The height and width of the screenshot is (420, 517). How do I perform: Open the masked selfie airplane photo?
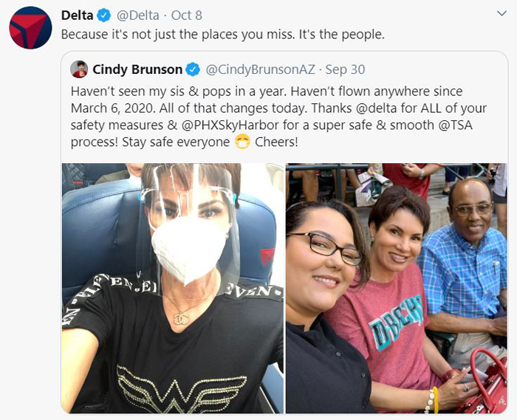[x=172, y=288]
